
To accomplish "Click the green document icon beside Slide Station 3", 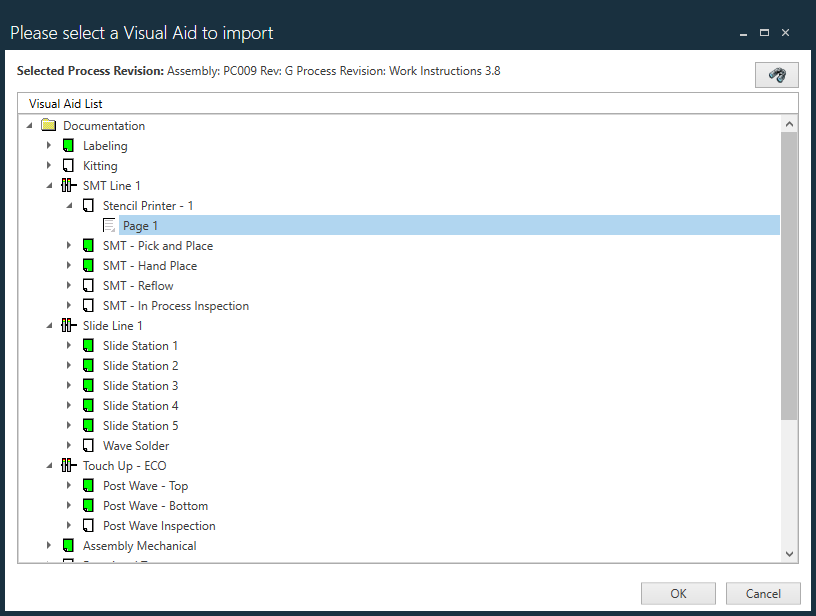I will (x=87, y=385).
